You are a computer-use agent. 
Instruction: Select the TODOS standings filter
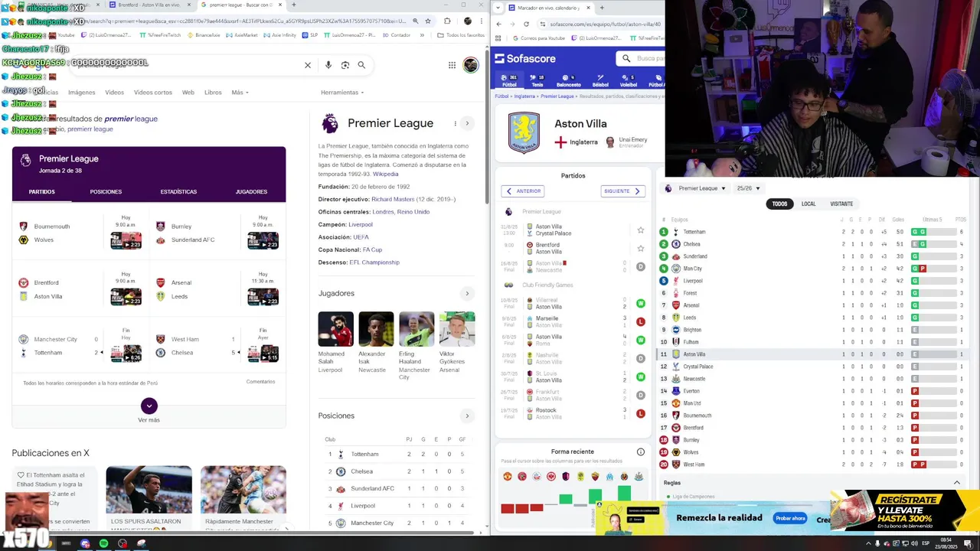(779, 204)
